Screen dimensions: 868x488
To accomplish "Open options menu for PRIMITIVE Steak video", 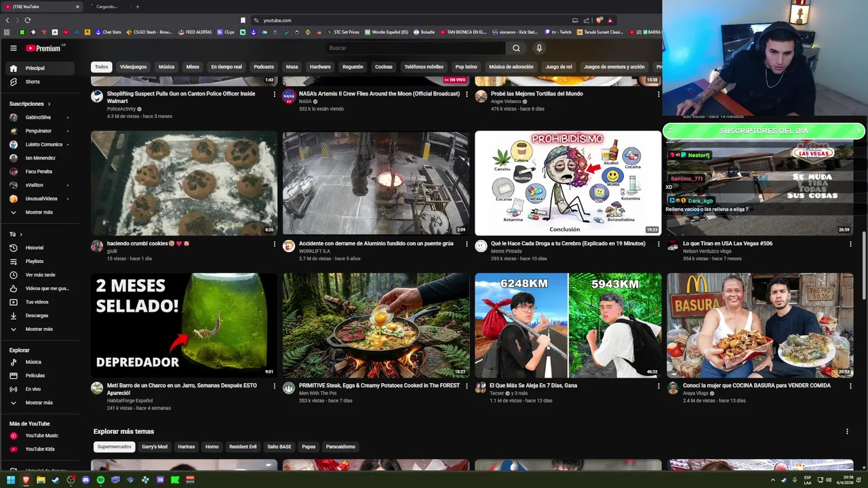I will click(x=467, y=386).
